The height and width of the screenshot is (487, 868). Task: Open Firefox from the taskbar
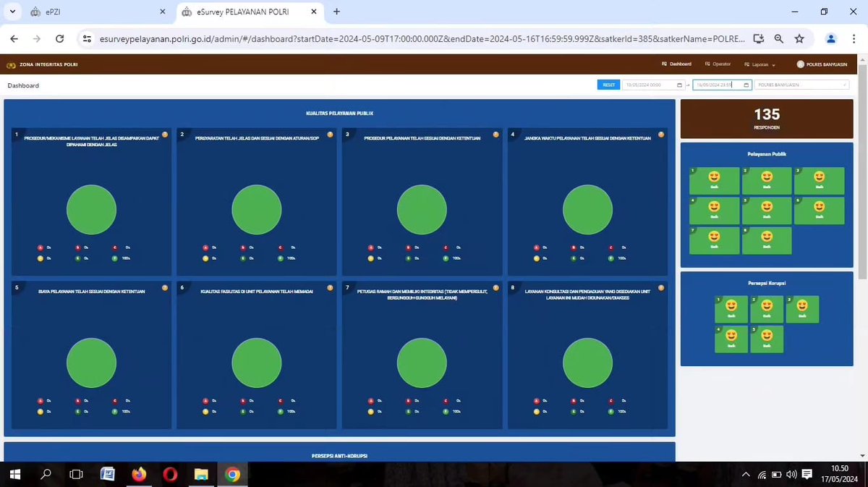pos(139,475)
